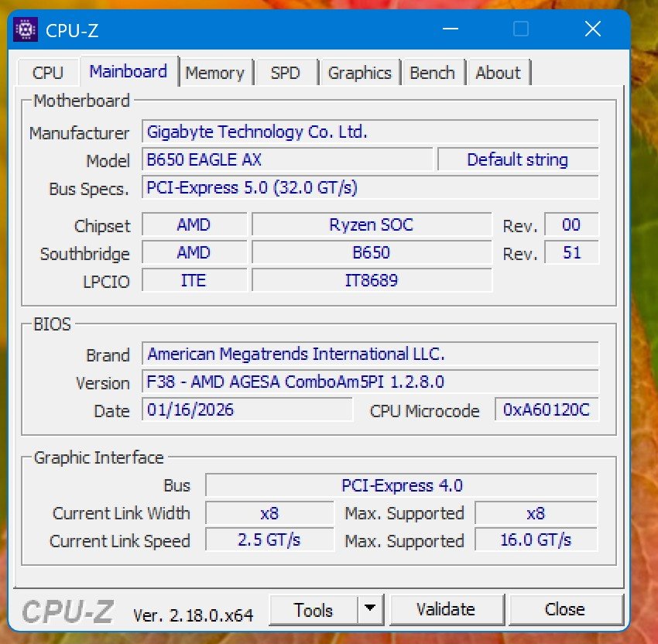Click Current Link Width 'x8' value
Screen dimensions: 658x644
(269, 513)
